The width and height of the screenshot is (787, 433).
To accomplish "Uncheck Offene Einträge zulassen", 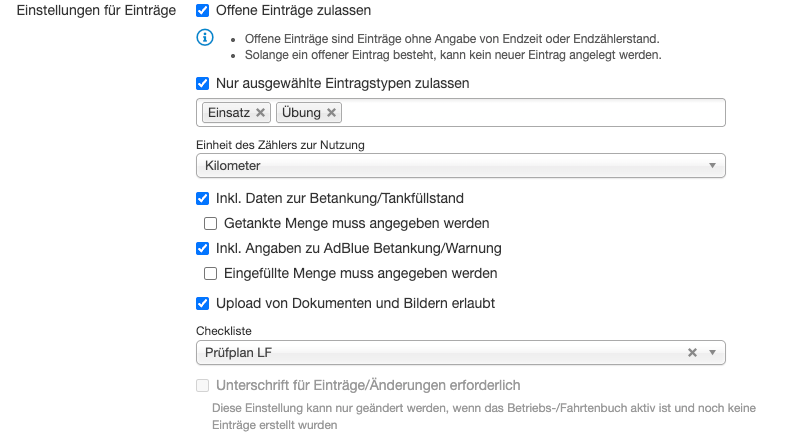I will pos(203,10).
